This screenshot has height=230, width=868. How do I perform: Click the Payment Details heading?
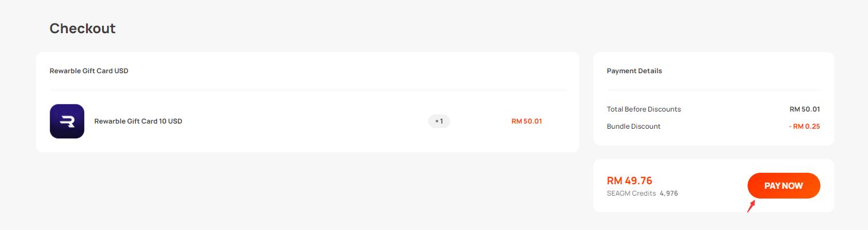pyautogui.click(x=634, y=71)
